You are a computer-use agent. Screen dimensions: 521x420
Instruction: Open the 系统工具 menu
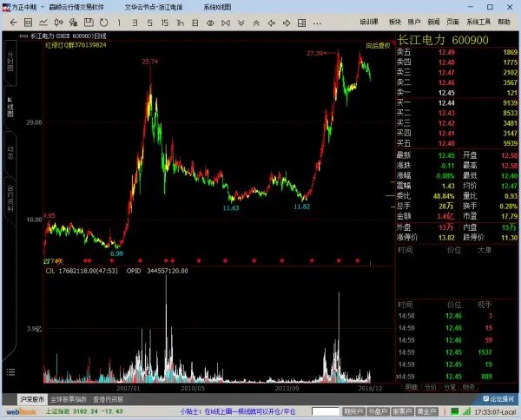click(x=478, y=22)
